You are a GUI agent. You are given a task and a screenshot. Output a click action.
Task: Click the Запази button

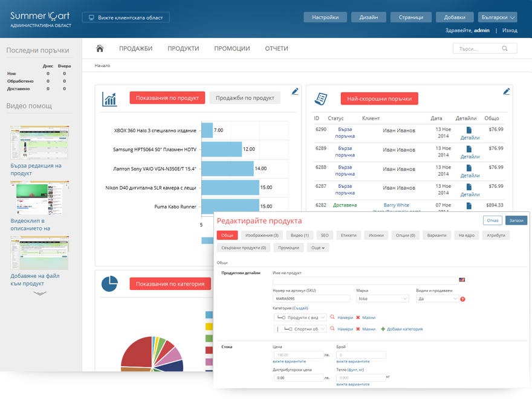coord(516,220)
